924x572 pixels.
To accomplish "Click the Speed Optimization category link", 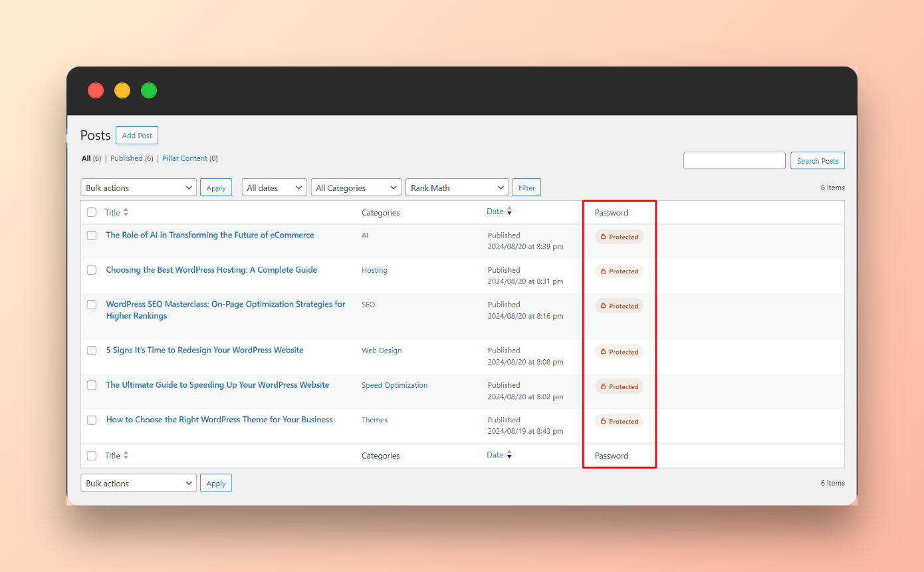I will [394, 385].
